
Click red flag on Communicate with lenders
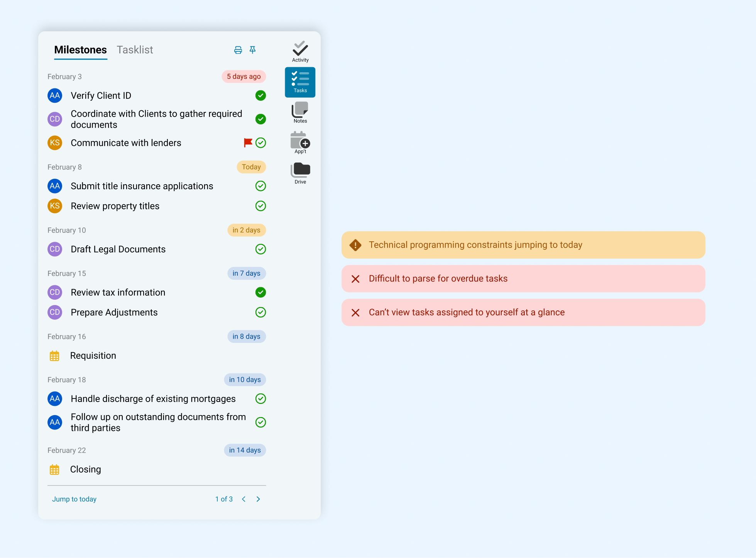(248, 143)
